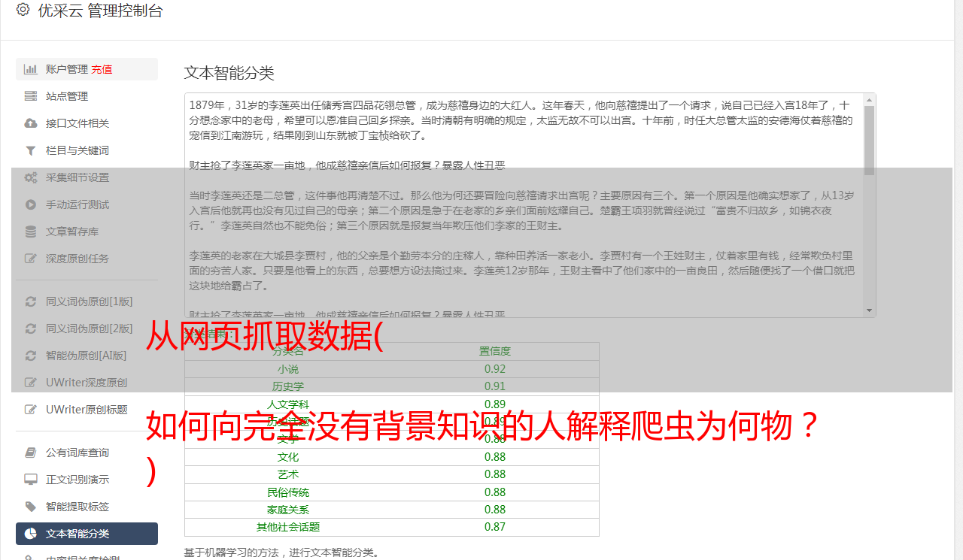Viewport: 963px width, 560px height.
Task: Click the 民俗传统 category cell
Action: (288, 492)
